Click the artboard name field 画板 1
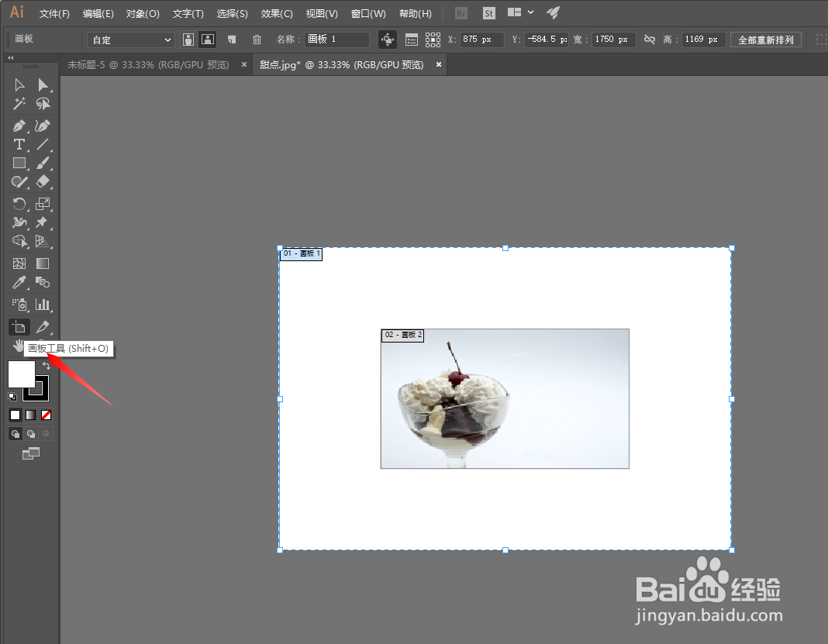 [x=337, y=39]
